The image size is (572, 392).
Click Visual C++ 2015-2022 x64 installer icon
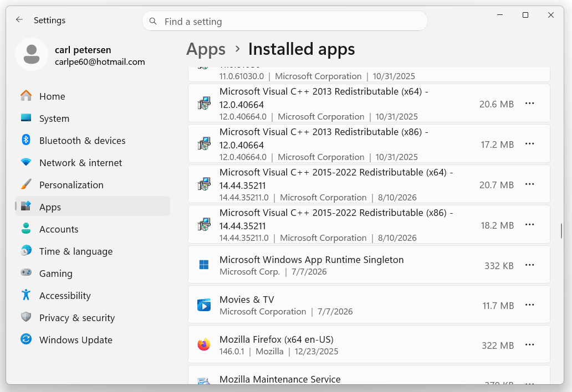tap(204, 184)
